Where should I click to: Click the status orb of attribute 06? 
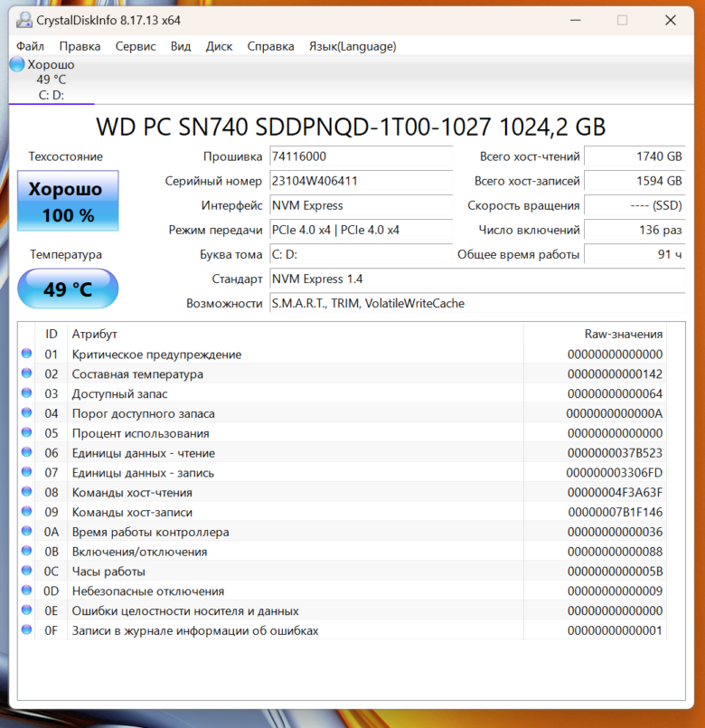tap(26, 452)
